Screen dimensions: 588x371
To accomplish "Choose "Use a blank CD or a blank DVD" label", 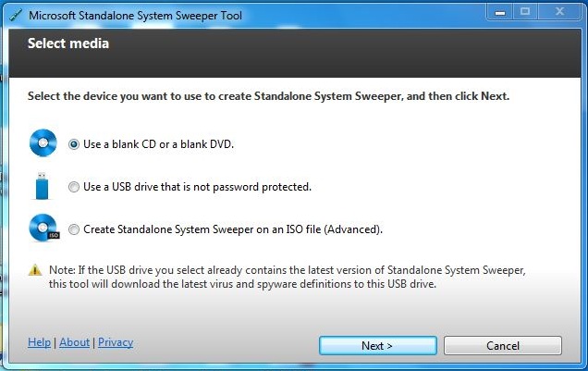I will (x=158, y=144).
